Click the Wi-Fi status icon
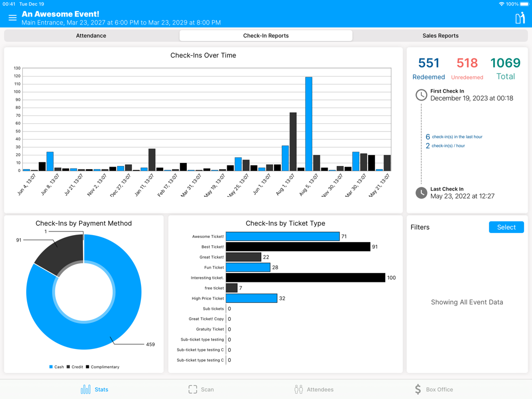This screenshot has width=532, height=399. pos(502,4)
